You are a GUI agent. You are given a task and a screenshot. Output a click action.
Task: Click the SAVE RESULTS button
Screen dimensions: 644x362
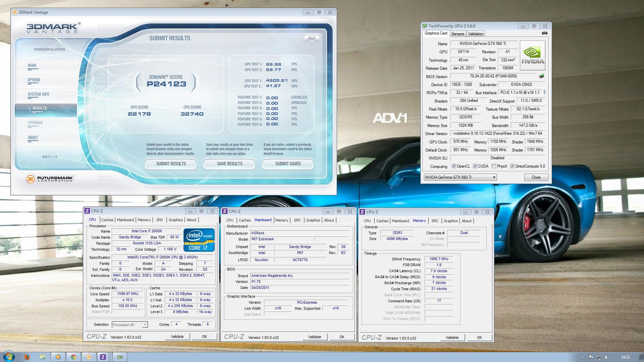[x=229, y=164]
